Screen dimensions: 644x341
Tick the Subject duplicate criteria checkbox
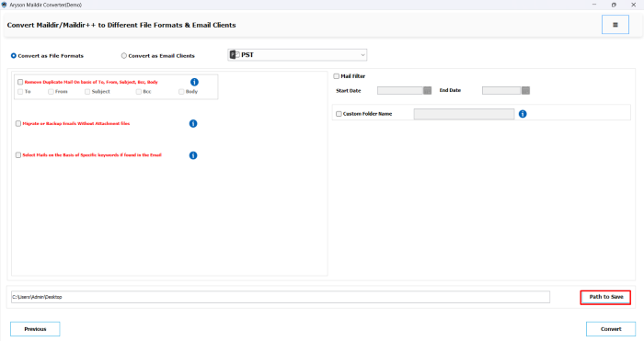87,92
